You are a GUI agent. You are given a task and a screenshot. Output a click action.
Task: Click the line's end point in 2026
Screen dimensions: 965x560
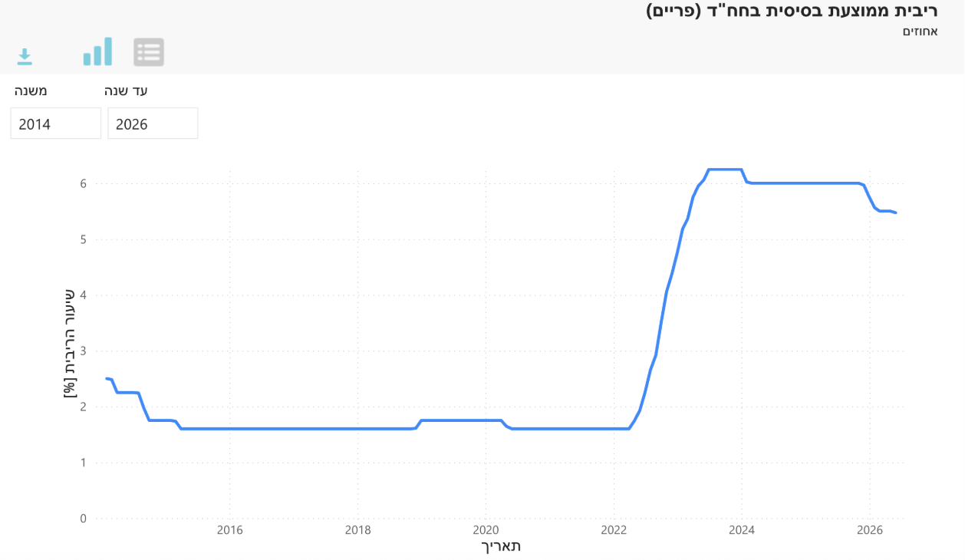[x=895, y=212]
